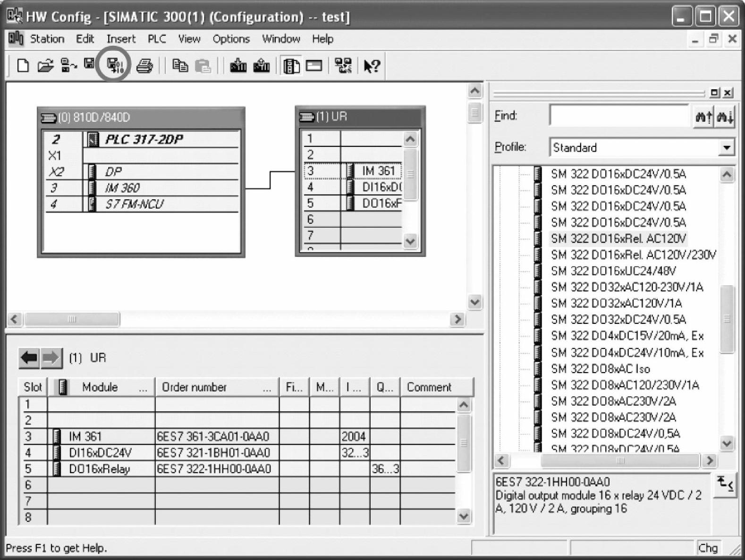Click the Copy toolbar icon

pyautogui.click(x=180, y=65)
